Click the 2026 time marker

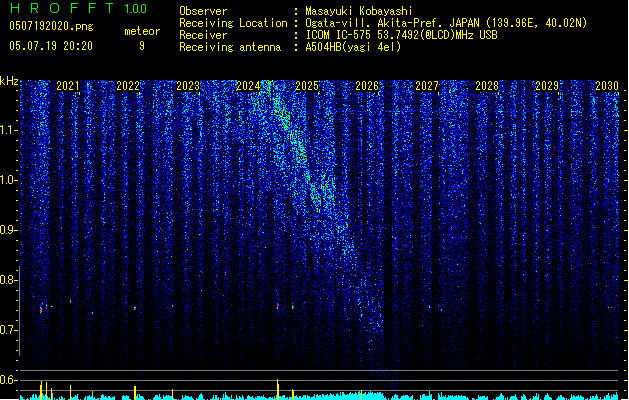coord(367,86)
